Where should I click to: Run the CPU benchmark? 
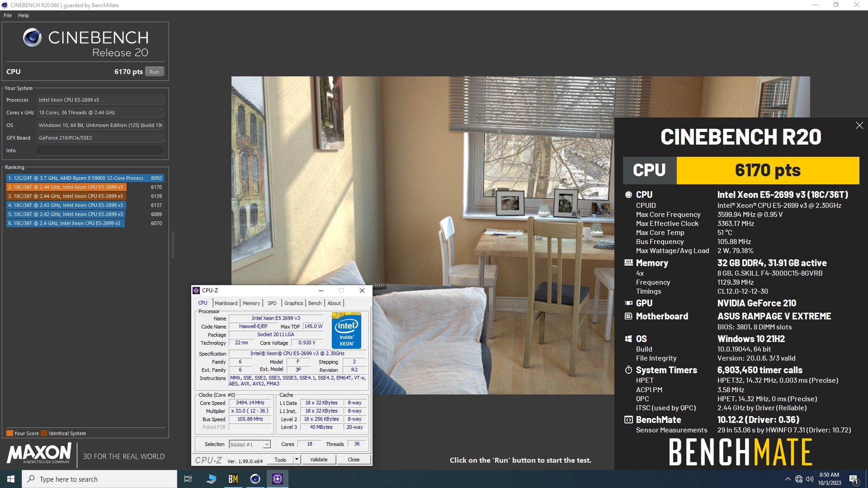[155, 72]
